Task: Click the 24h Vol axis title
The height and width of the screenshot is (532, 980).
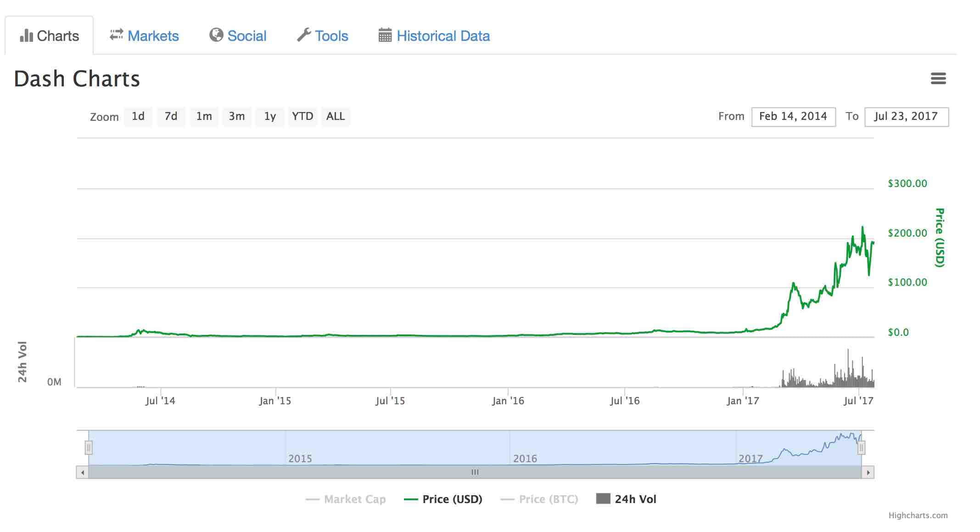Action: coord(22,362)
